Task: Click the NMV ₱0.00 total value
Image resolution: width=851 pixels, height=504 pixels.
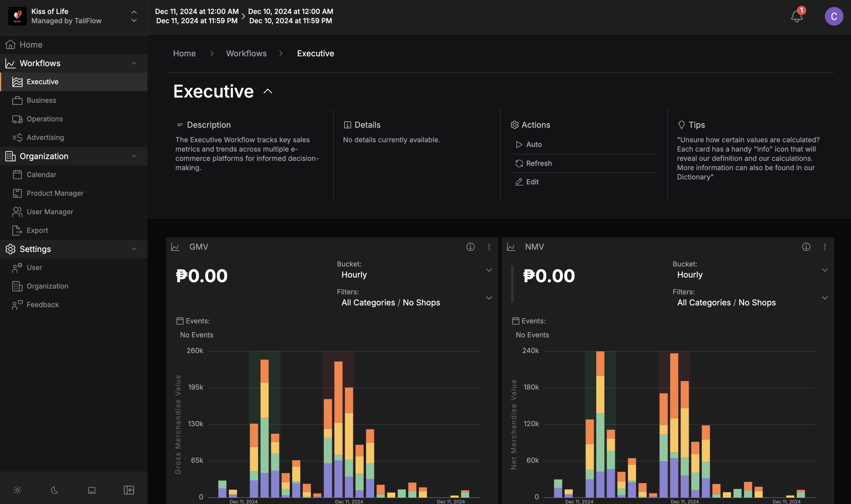Action: pyautogui.click(x=549, y=276)
